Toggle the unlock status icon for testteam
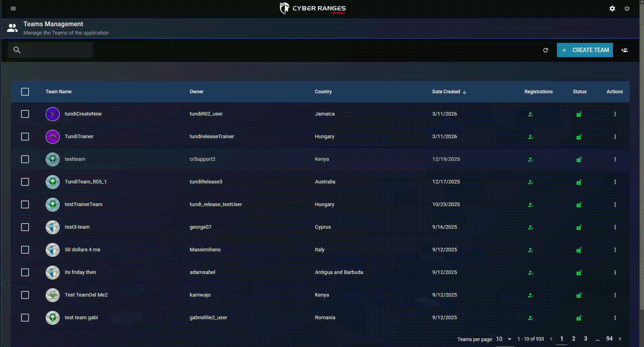The width and height of the screenshot is (644, 347). click(579, 160)
